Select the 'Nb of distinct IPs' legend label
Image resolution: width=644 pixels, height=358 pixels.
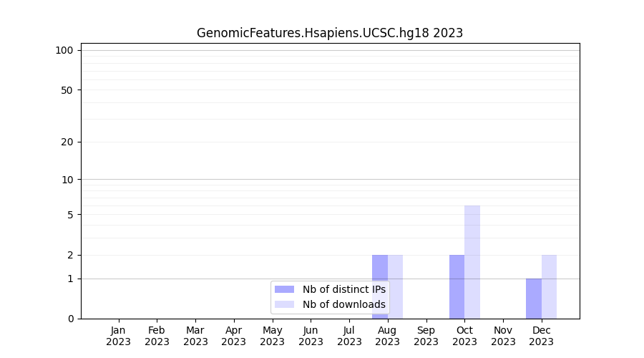pyautogui.click(x=343, y=289)
